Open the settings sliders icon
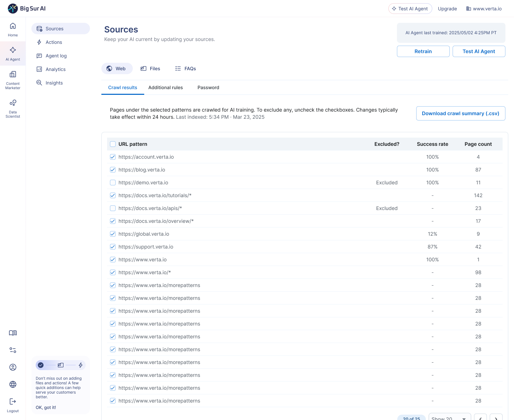The height and width of the screenshot is (420, 514). (13, 350)
